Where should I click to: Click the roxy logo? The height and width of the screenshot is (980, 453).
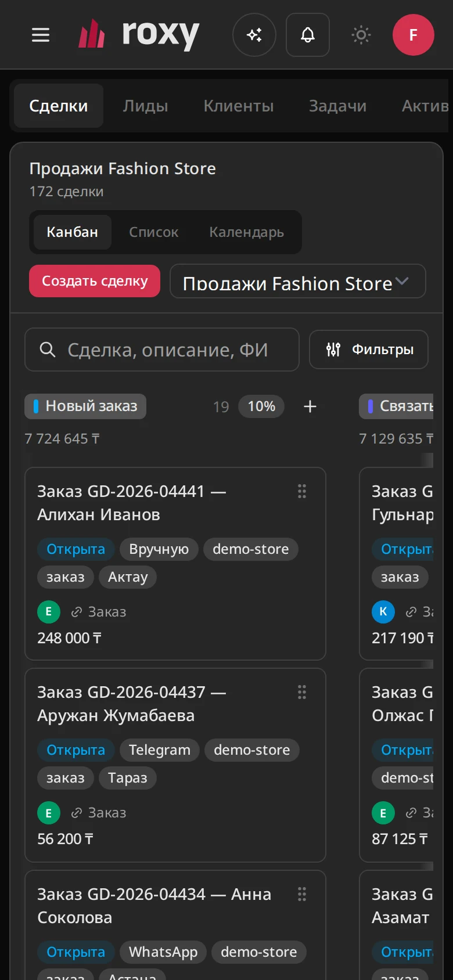pyautogui.click(x=139, y=35)
